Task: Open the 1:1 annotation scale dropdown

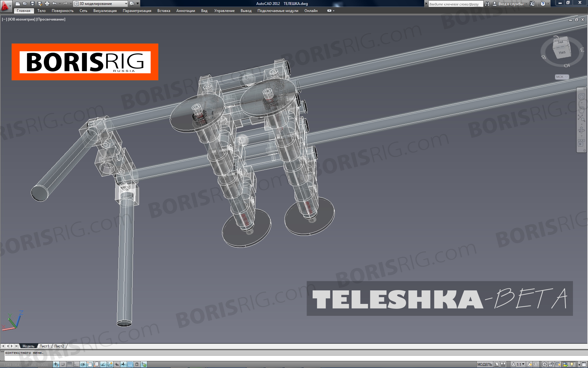Action: (518, 365)
